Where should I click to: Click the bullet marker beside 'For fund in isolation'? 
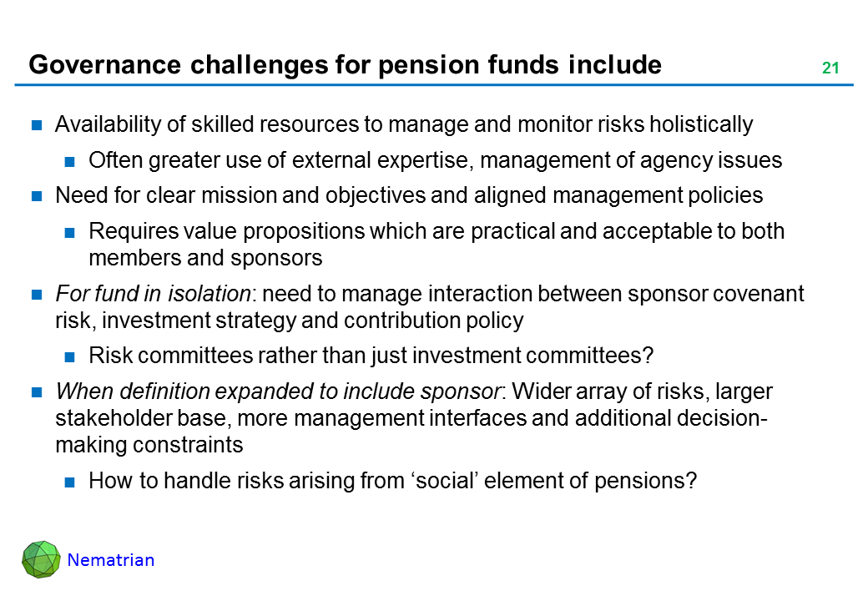tap(37, 295)
